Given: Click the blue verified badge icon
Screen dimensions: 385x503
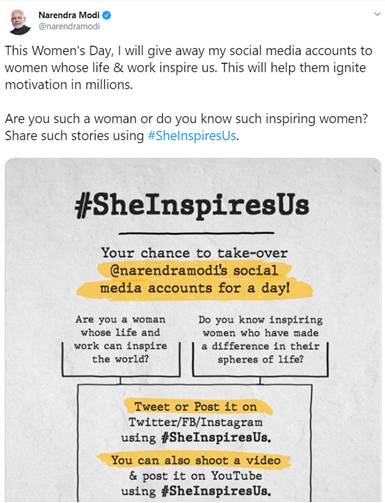Looking at the screenshot, I should pos(106,15).
